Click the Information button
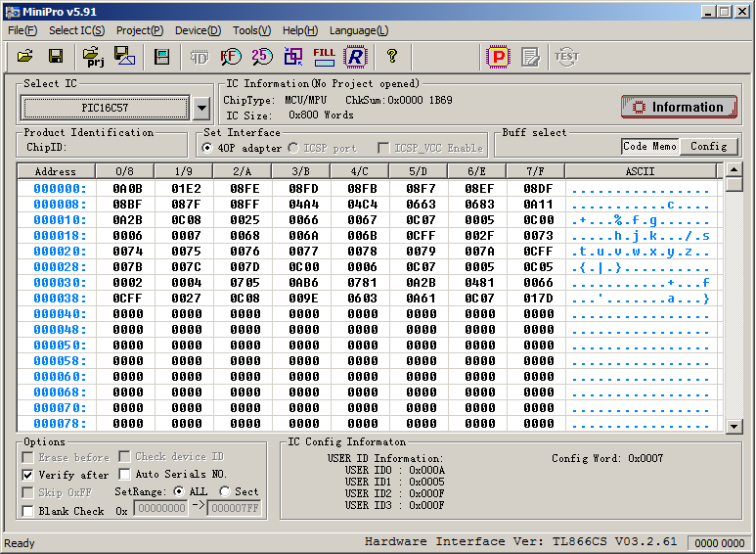 (x=679, y=107)
